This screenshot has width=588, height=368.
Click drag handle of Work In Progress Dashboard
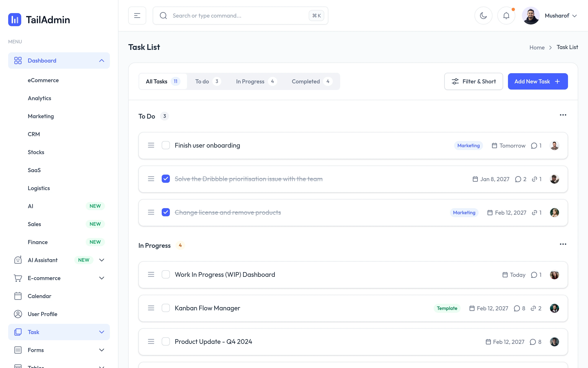click(x=151, y=275)
